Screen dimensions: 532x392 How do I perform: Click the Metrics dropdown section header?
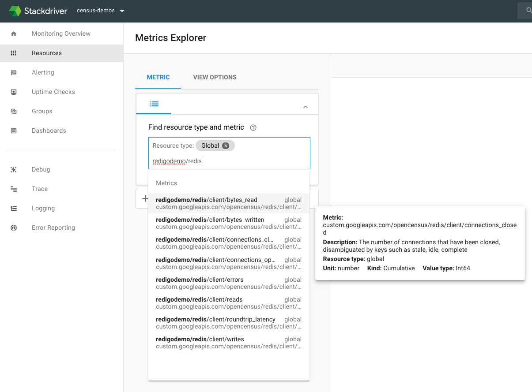(x=166, y=183)
